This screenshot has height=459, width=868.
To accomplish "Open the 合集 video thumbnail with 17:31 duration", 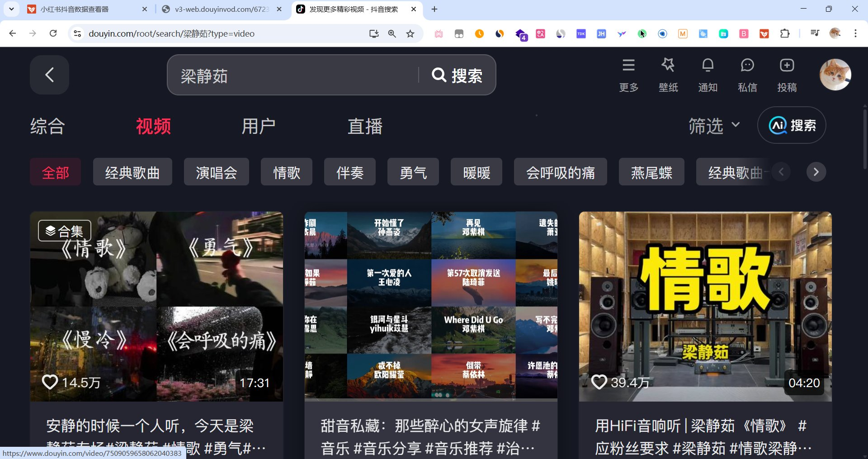I will click(x=156, y=306).
